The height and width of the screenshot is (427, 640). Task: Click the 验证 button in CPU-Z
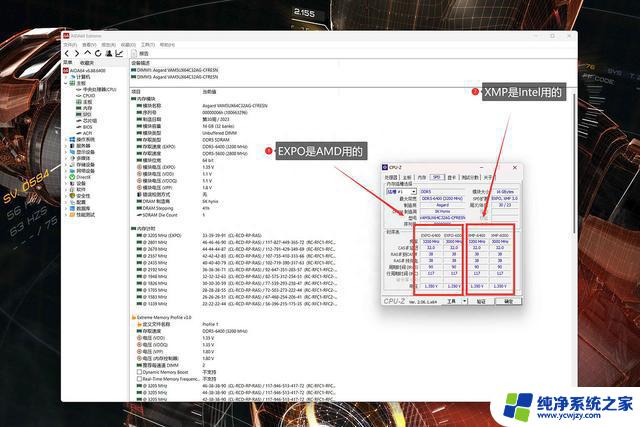click(x=481, y=301)
